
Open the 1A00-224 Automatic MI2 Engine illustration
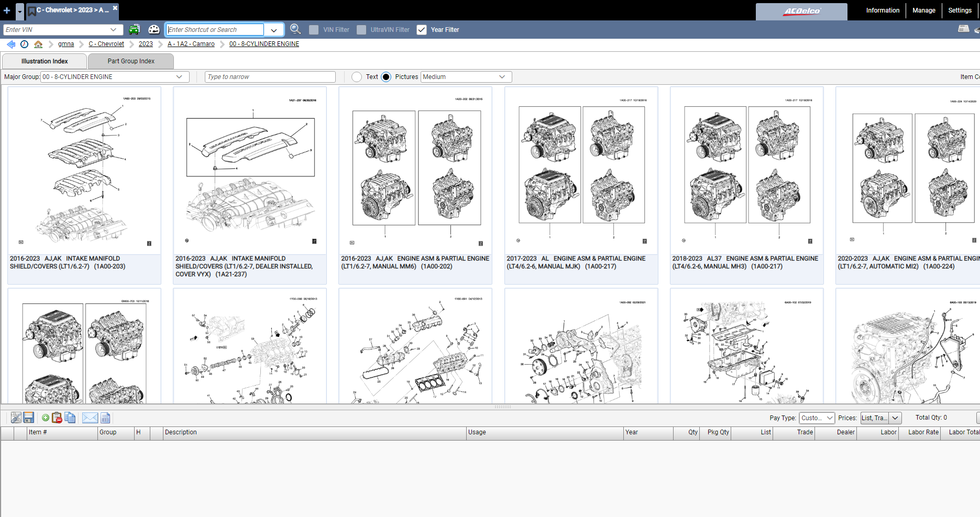(908, 186)
